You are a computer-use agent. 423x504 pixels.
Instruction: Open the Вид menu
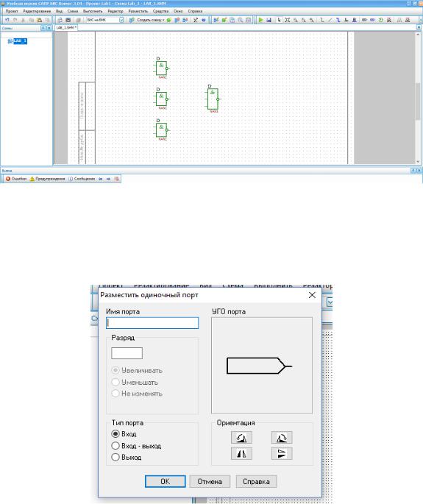click(59, 11)
